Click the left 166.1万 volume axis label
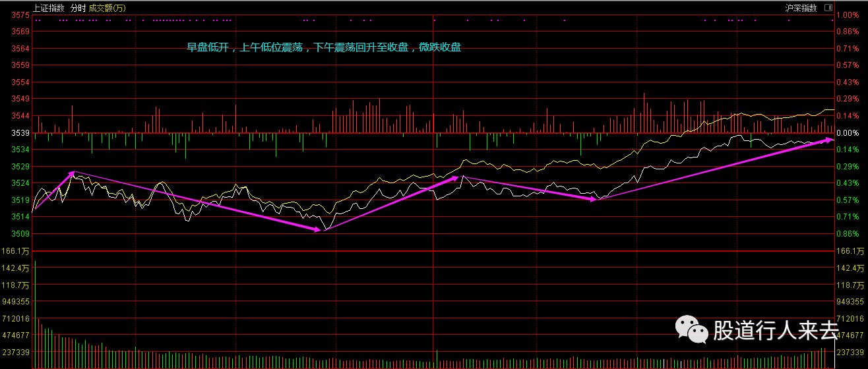Screen dimensions: 868x369 (16, 251)
